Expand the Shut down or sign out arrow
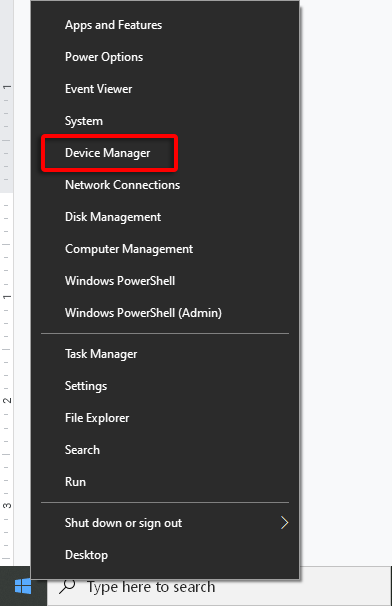 coord(285,523)
